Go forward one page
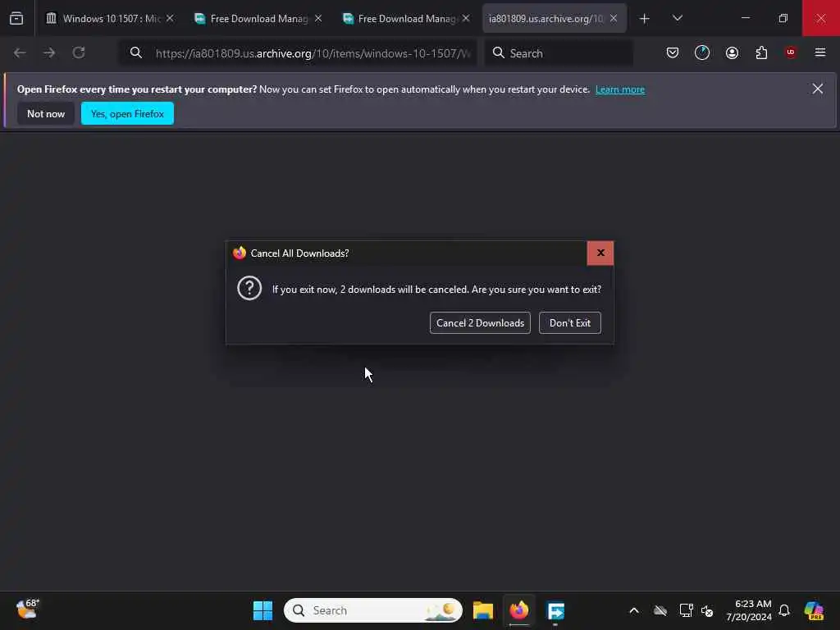 [49, 52]
